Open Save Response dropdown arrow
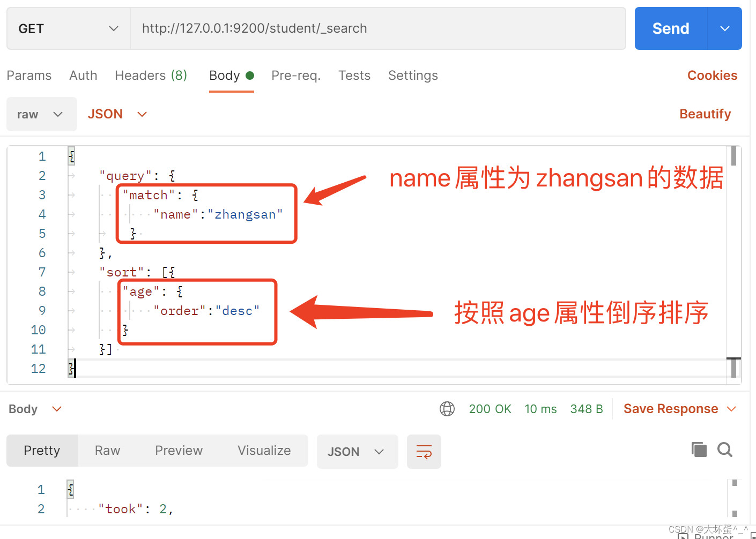 click(x=731, y=409)
